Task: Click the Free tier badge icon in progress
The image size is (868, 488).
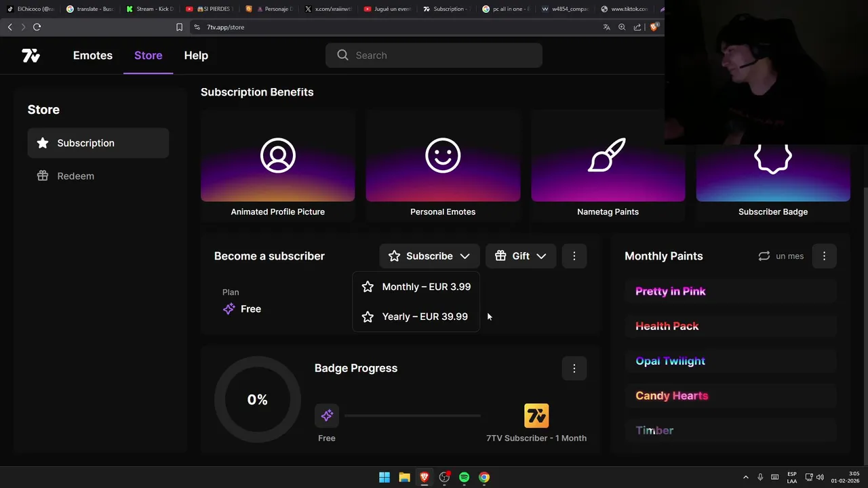Action: pyautogui.click(x=327, y=415)
